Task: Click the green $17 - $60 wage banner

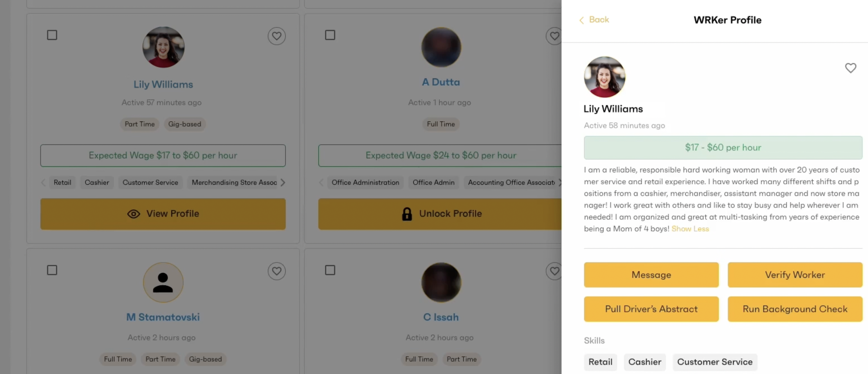Action: point(723,147)
